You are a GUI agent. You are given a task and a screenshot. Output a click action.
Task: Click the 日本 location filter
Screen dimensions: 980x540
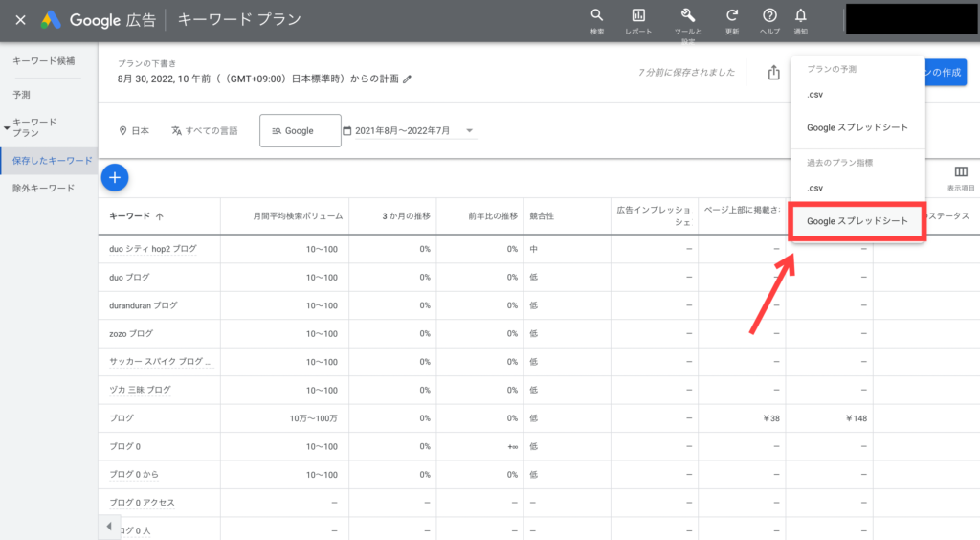click(134, 130)
